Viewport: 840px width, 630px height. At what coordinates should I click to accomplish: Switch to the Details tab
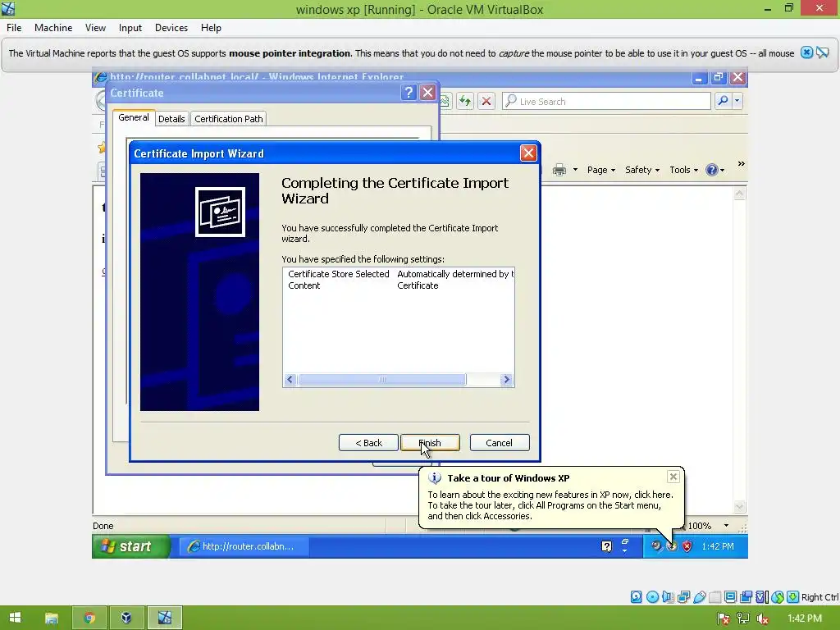coord(171,119)
